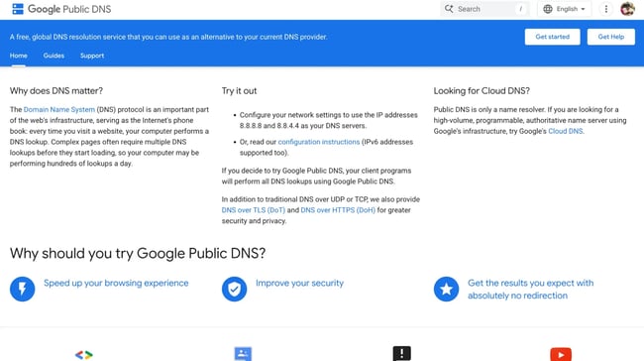
Task: Click the black exclamation mark icon
Action: (x=401, y=354)
